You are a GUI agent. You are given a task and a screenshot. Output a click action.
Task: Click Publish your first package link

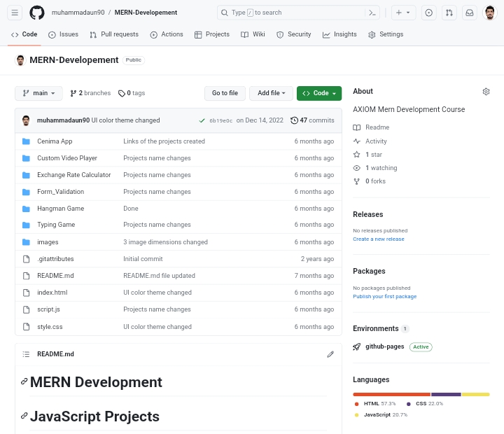coord(385,296)
